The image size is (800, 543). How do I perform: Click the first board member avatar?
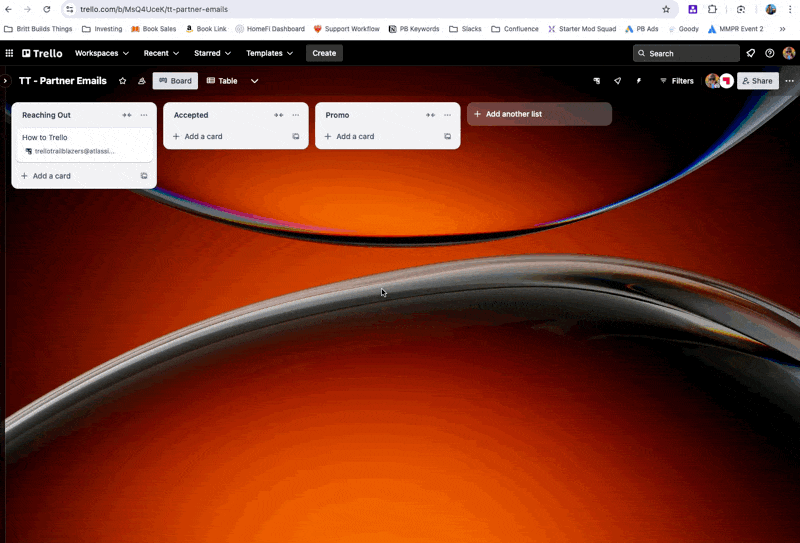(x=712, y=81)
